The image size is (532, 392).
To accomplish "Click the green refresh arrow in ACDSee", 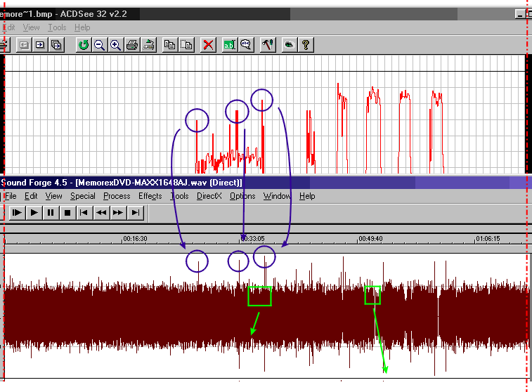I will tap(83, 45).
